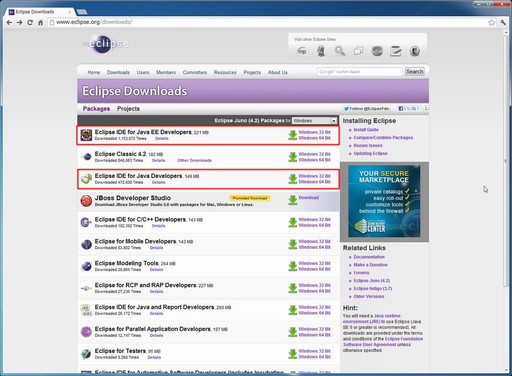Click the download arrow for Modeling Tools
The height and width of the screenshot is (376, 512).
point(293,266)
